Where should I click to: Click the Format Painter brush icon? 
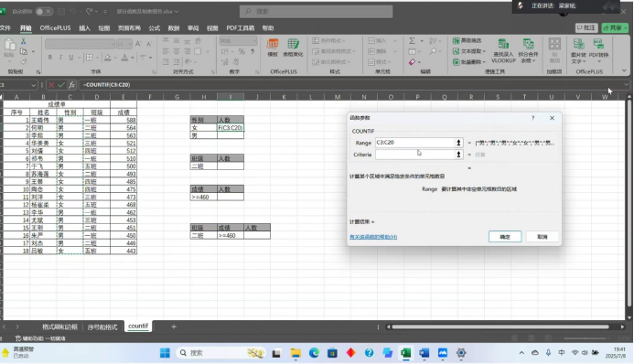[23, 61]
